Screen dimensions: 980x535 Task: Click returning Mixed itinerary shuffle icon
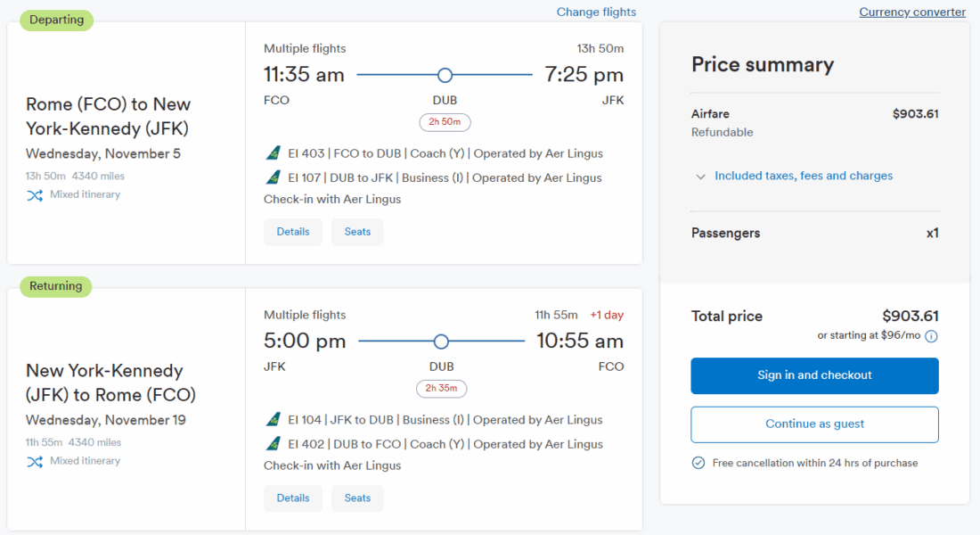pyautogui.click(x=35, y=462)
